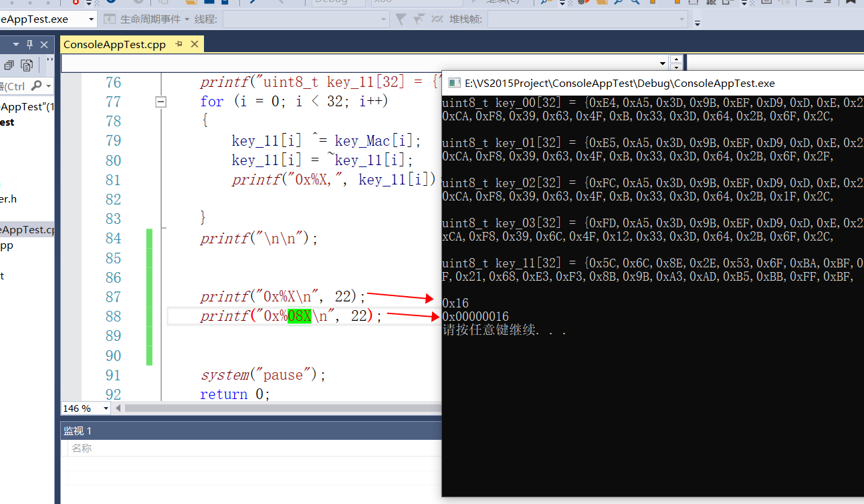Collapse all items in Solution Explorer toolbar

[x=9, y=66]
